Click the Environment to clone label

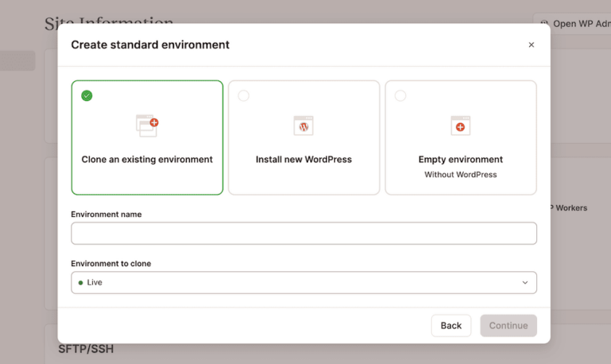111,264
